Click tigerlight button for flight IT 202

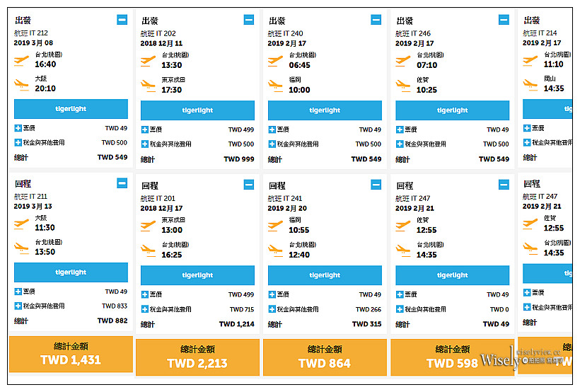(197, 110)
